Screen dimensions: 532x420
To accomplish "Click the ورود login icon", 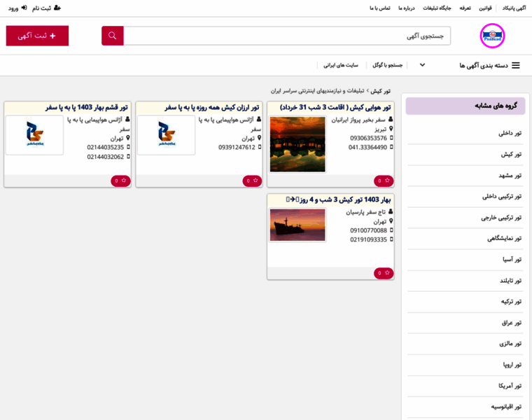I will click(x=24, y=8).
